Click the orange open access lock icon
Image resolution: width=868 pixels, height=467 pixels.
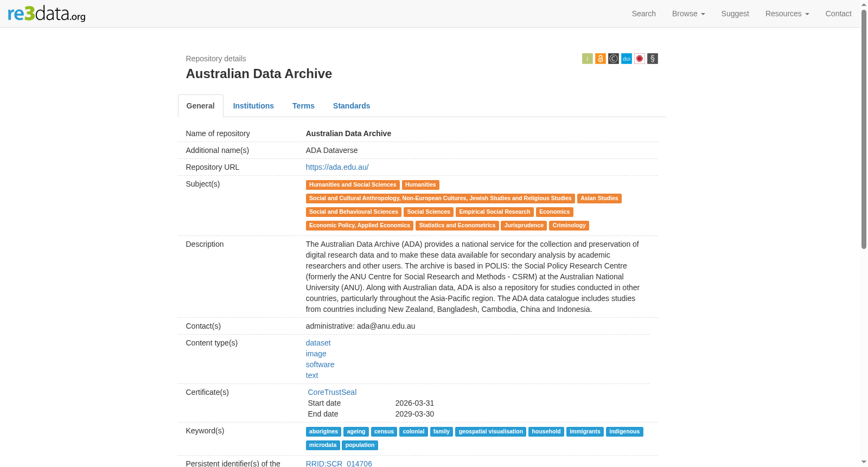pyautogui.click(x=601, y=59)
